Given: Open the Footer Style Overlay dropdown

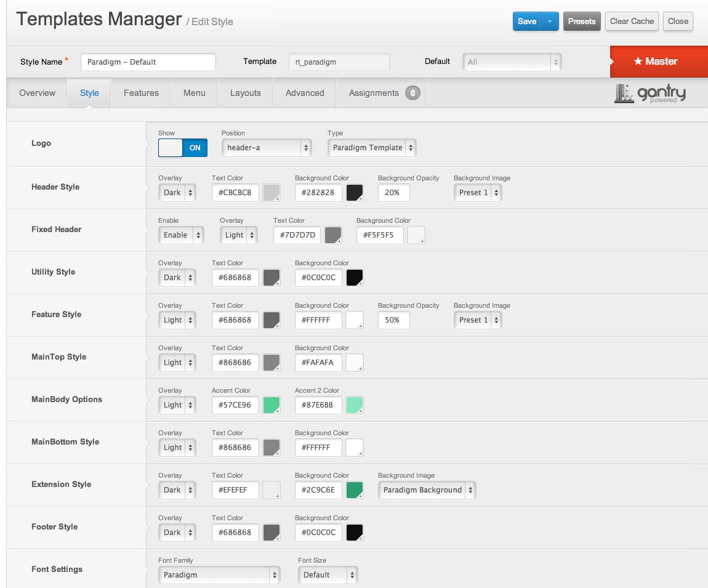Looking at the screenshot, I should (x=177, y=532).
